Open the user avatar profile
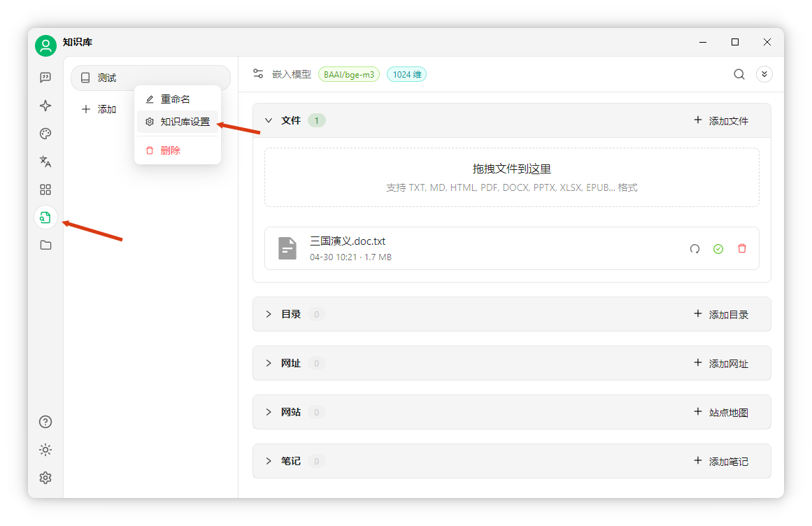The width and height of the screenshot is (812, 526). 45,45
